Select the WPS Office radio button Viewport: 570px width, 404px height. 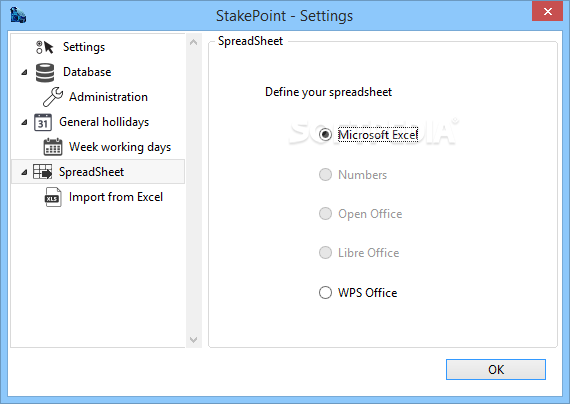coord(325,293)
